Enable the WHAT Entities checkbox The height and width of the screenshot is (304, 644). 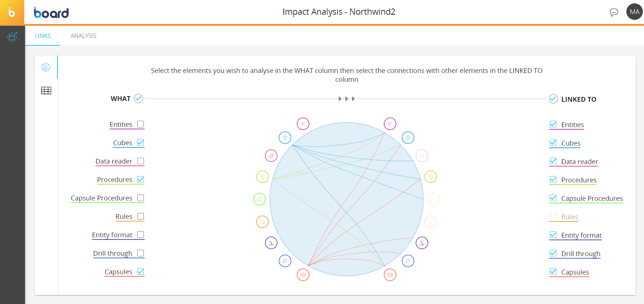point(141,124)
